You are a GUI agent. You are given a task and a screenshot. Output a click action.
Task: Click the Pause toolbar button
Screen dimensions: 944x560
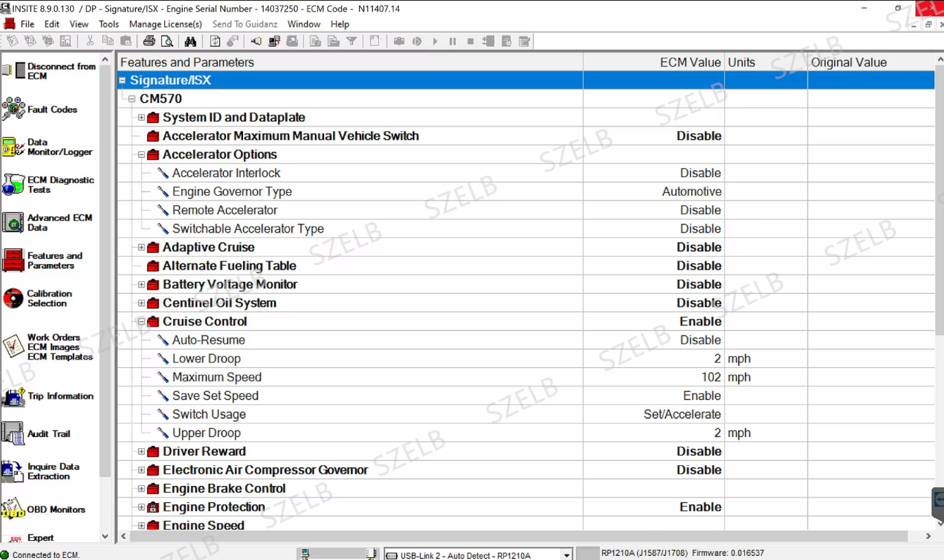[452, 41]
